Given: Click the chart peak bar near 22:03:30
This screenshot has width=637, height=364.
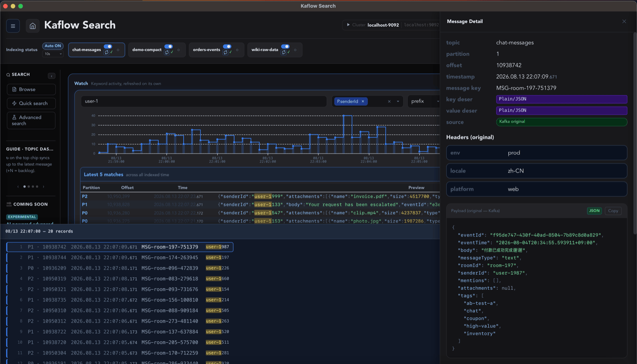Looking at the screenshot, I should [348, 134].
